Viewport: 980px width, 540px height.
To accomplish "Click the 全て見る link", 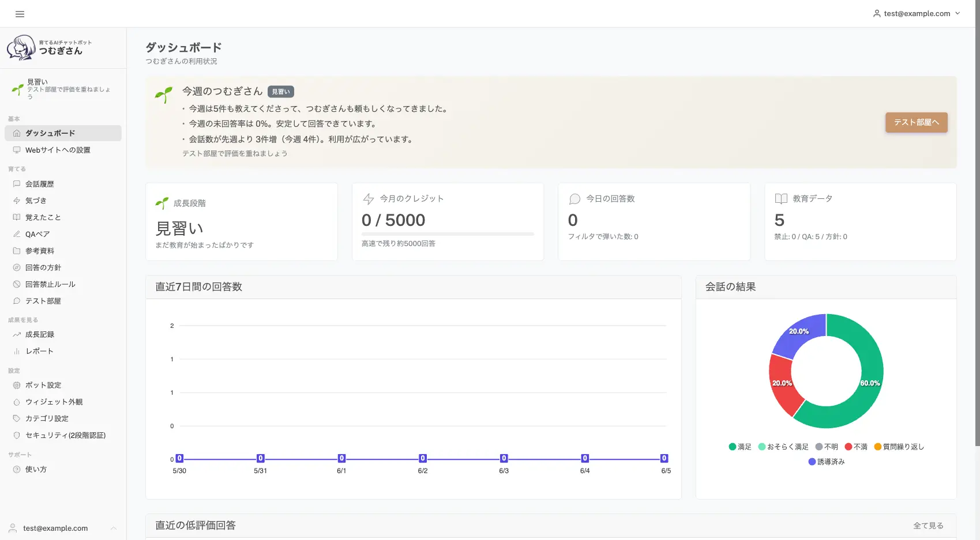I will coord(928,526).
